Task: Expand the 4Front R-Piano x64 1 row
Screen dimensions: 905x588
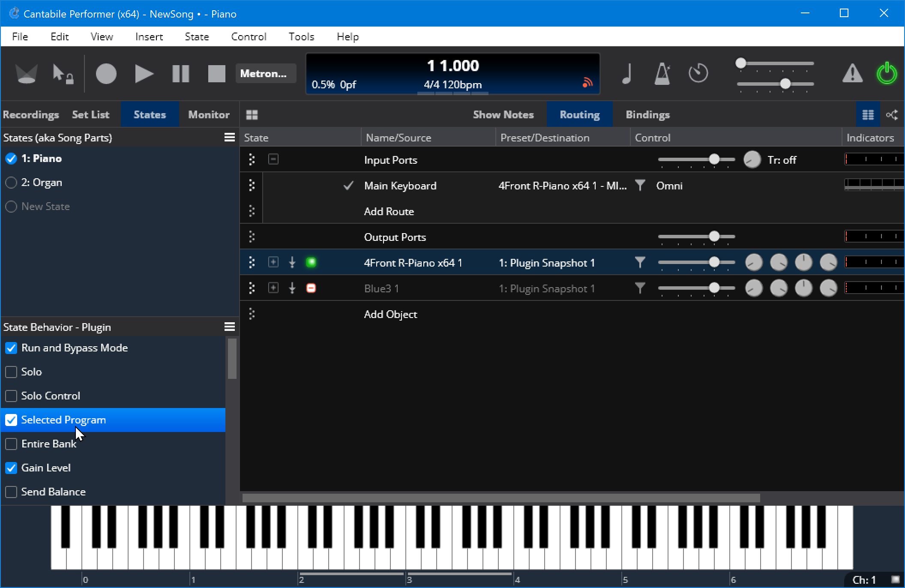Action: [x=273, y=262]
